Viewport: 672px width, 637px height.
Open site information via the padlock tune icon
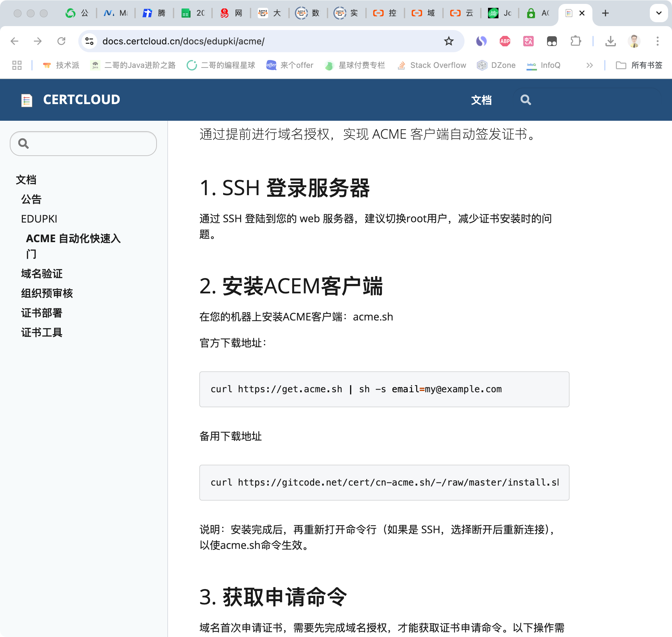(89, 41)
